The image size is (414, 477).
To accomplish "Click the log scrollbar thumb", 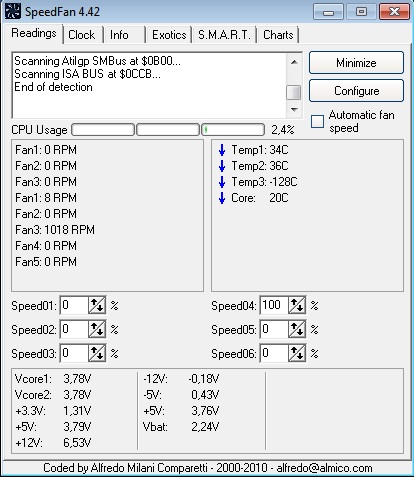I will [294, 92].
